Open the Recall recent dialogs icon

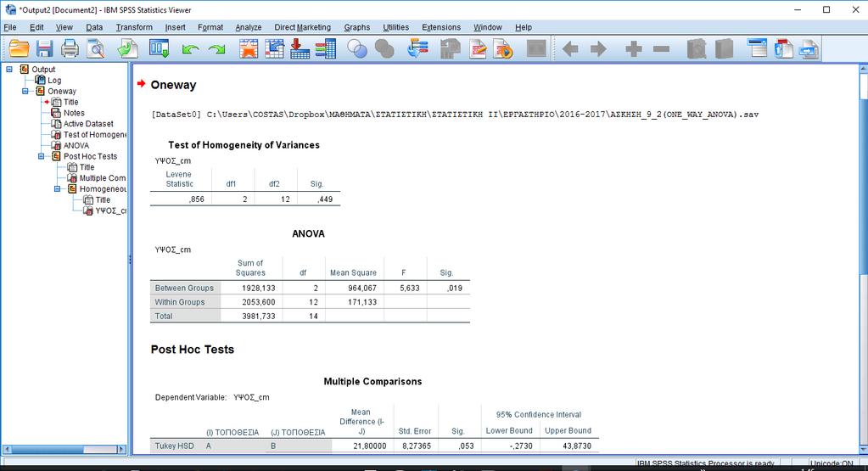pos(159,49)
